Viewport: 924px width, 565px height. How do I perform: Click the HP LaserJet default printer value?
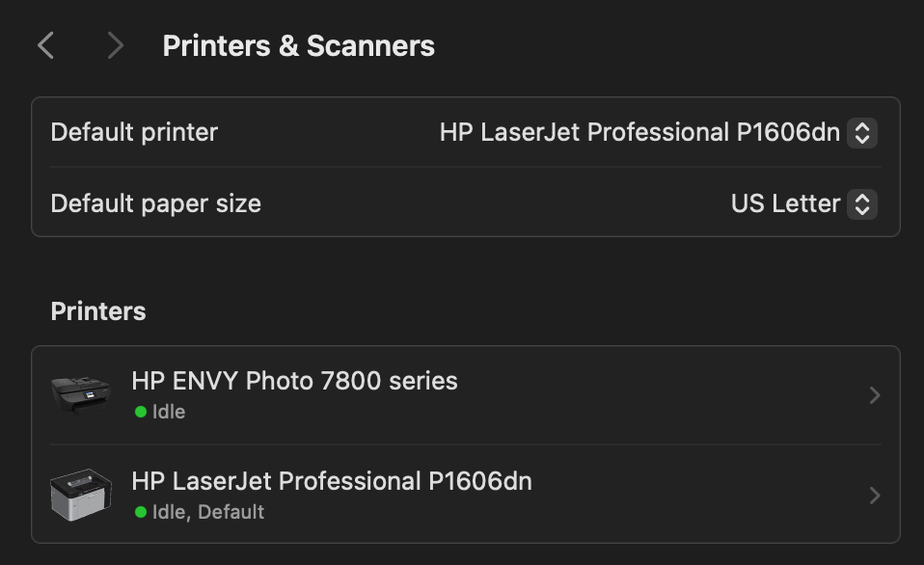[639, 132]
